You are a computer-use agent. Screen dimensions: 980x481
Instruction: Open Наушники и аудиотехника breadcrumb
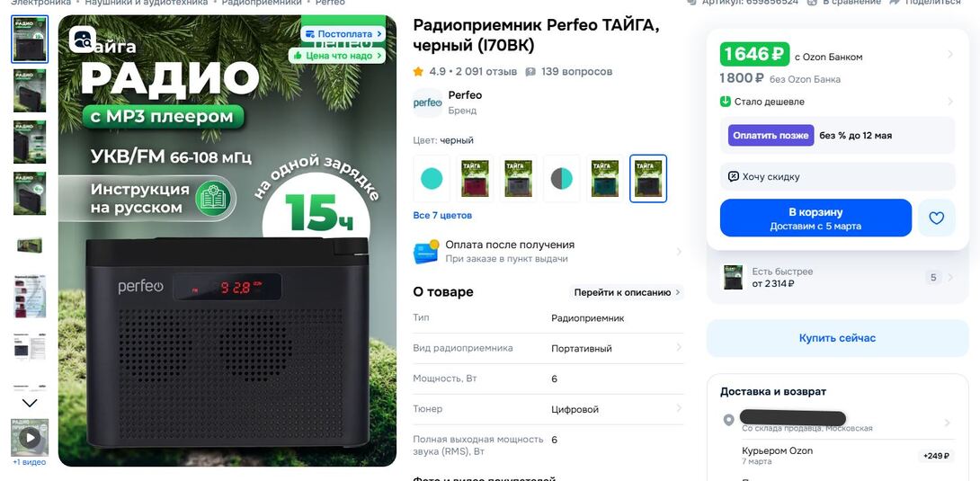[x=147, y=3]
